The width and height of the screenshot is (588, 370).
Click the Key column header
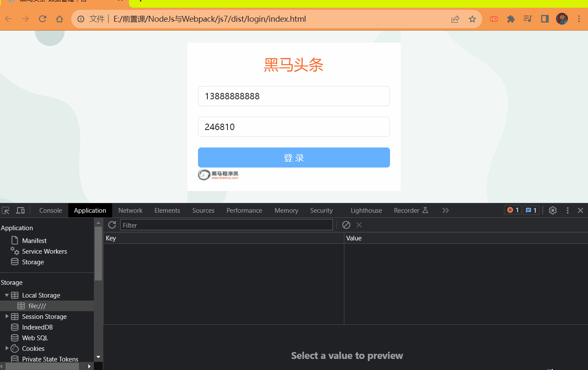pyautogui.click(x=224, y=238)
